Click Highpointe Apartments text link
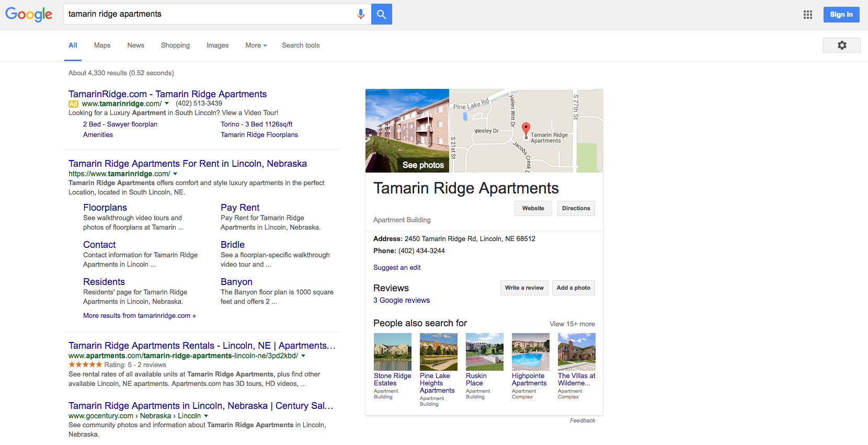Screen dimensions: 868x445 (529, 380)
